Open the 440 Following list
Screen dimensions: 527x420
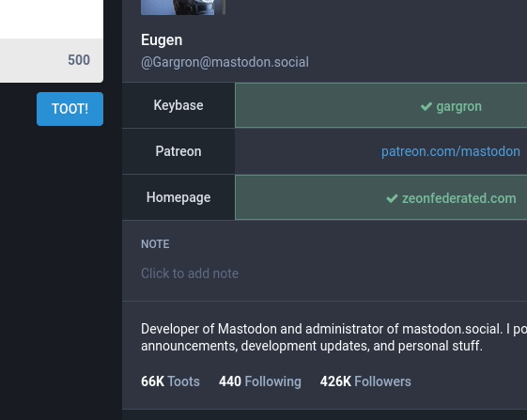[260, 381]
